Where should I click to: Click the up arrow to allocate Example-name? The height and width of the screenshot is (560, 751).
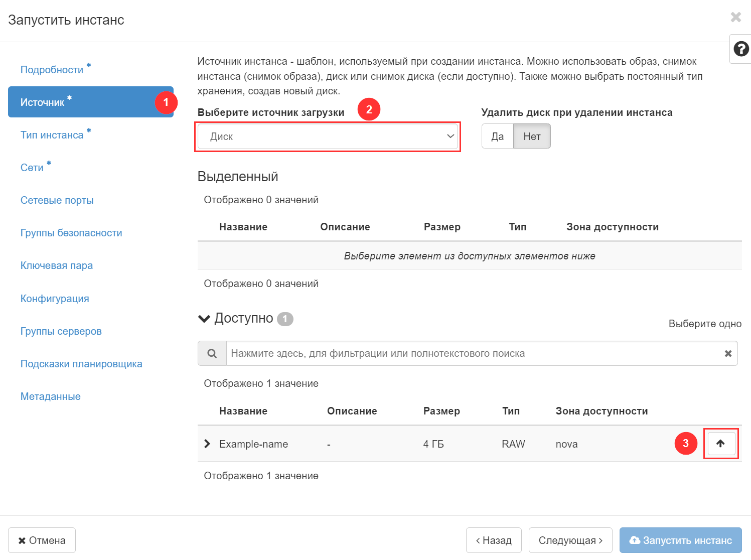[720, 443]
